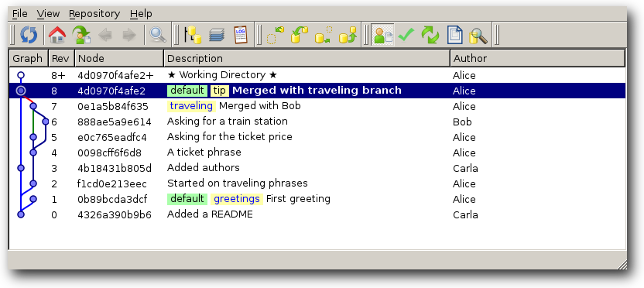The height and width of the screenshot is (288, 644).
Task: Click node hash 4b18431b805d
Action: point(115,169)
